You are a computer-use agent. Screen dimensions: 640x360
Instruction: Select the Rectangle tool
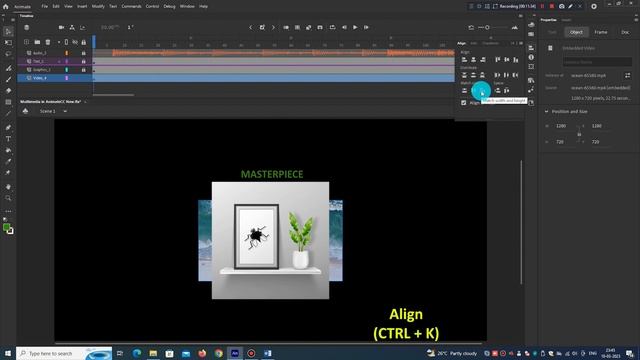tap(8, 102)
